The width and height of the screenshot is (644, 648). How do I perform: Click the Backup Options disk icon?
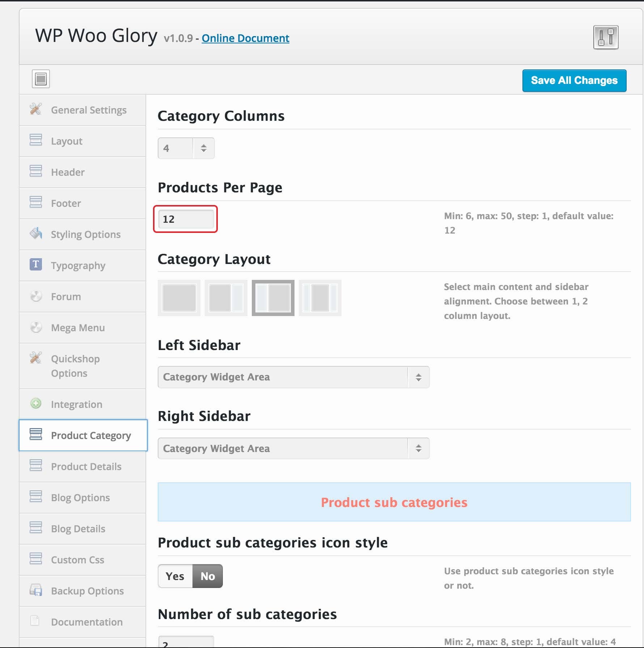[36, 590]
